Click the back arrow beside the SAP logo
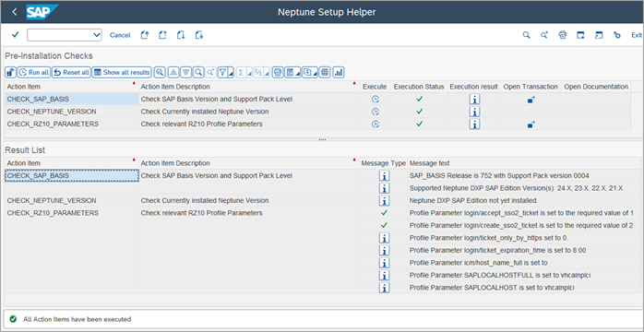Viewport: 644px width, 332px height. tap(15, 12)
